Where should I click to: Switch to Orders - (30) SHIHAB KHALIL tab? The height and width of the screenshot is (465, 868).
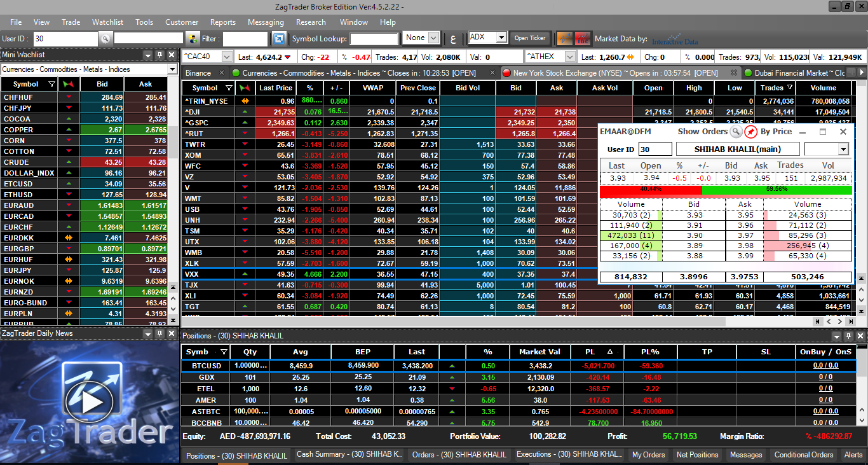coord(459,455)
